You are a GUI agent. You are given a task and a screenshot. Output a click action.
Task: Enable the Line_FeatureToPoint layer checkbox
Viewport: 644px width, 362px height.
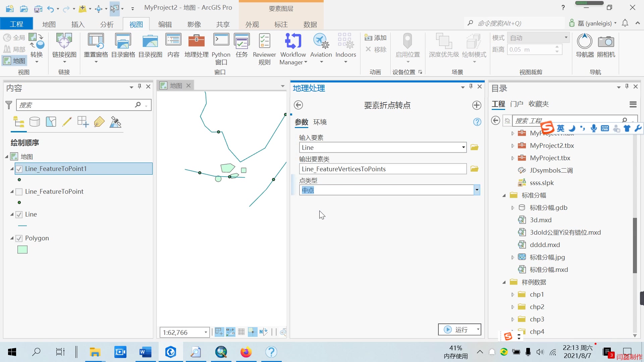tap(19, 192)
